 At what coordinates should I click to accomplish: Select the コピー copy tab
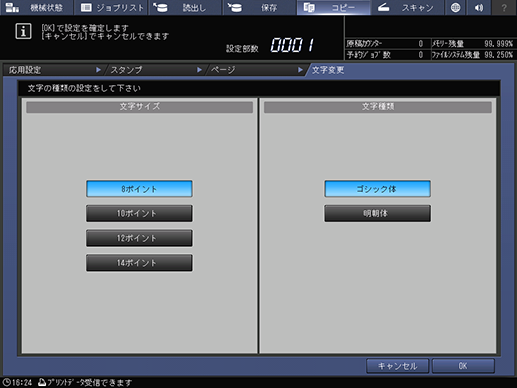(333, 7)
